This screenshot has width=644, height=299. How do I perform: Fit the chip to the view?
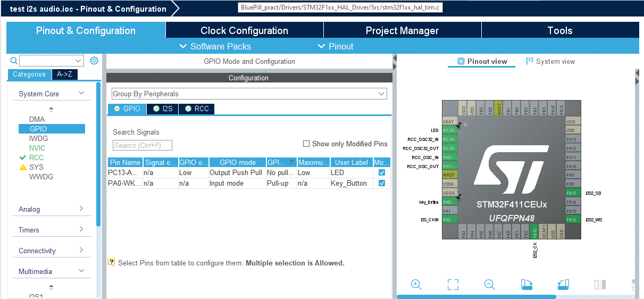[453, 285]
